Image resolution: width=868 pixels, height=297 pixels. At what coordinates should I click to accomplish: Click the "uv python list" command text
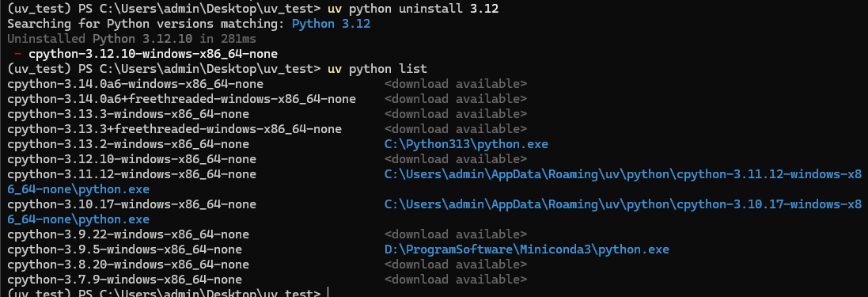click(377, 69)
